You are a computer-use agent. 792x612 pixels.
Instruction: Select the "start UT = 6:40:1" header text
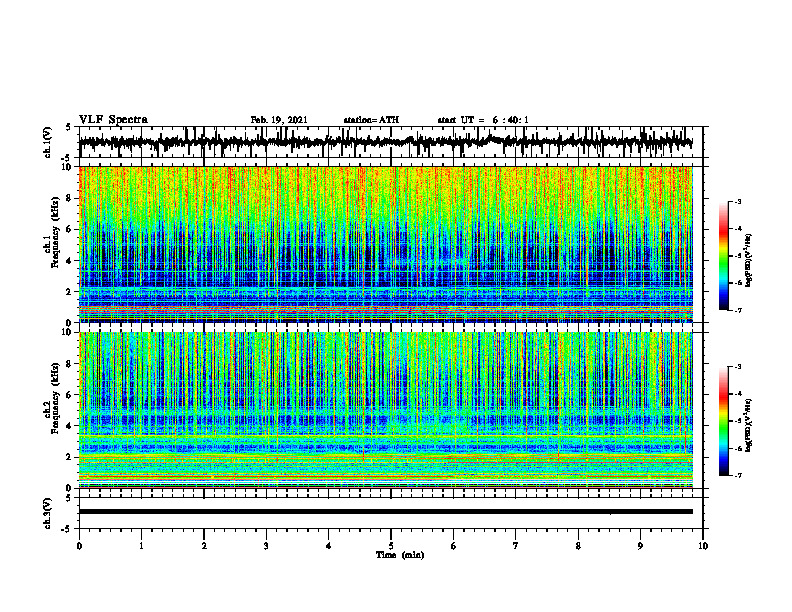pos(483,120)
